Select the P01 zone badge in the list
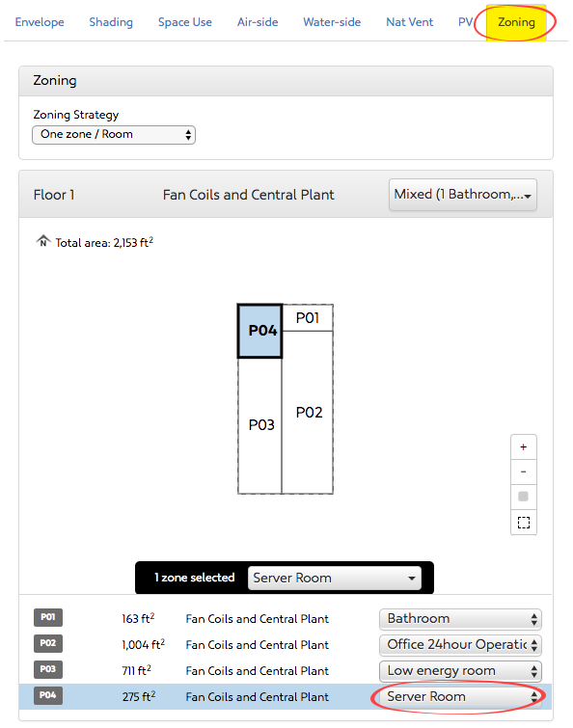The height and width of the screenshot is (728, 573). [48, 617]
